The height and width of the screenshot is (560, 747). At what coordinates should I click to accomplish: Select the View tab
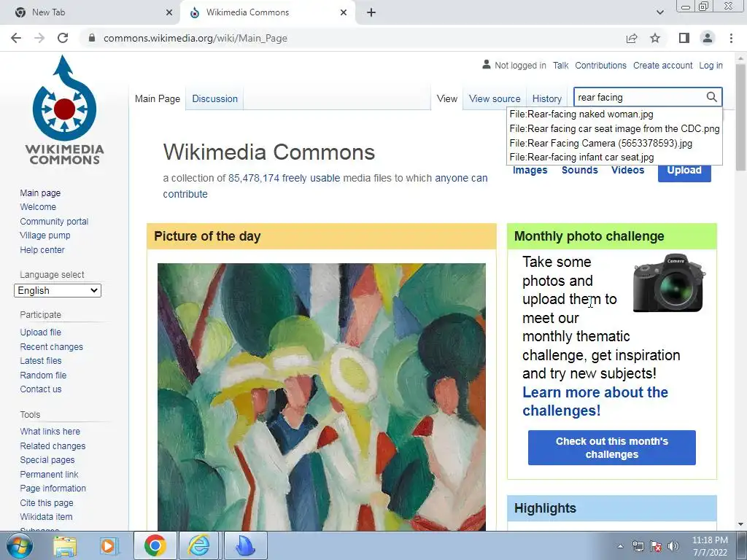447,98
